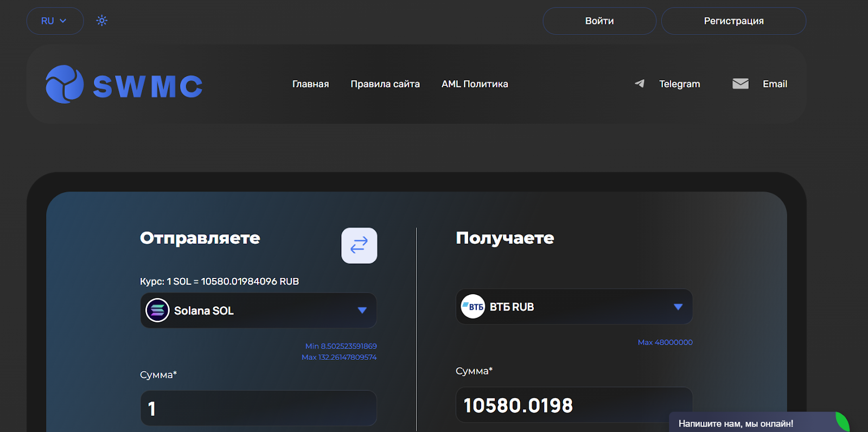Click Min 8.502523591869 limit
This screenshot has width=868, height=432.
coord(341,346)
